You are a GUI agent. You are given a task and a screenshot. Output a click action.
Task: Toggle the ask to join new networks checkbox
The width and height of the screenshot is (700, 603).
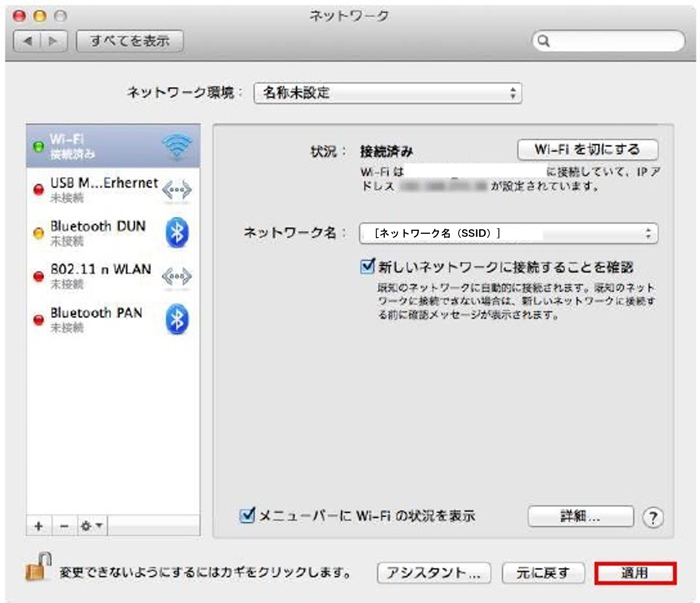tap(367, 267)
